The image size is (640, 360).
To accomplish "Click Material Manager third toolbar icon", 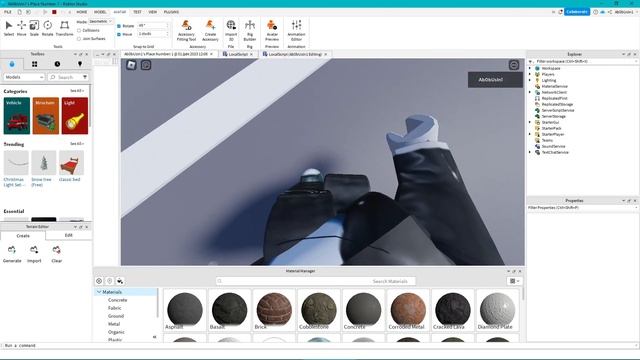I will [120, 281].
